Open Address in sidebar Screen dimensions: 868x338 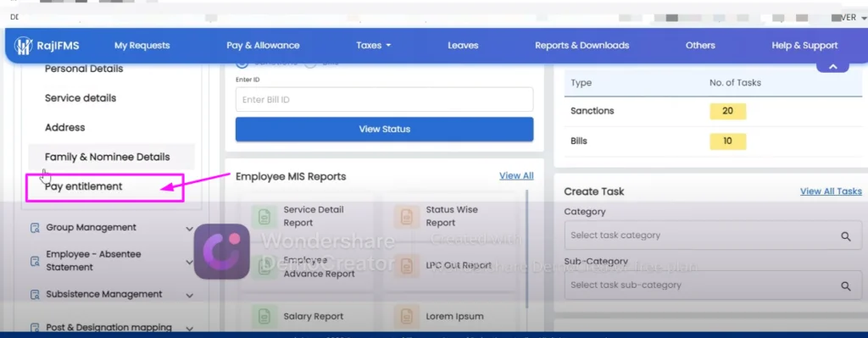[x=64, y=127]
